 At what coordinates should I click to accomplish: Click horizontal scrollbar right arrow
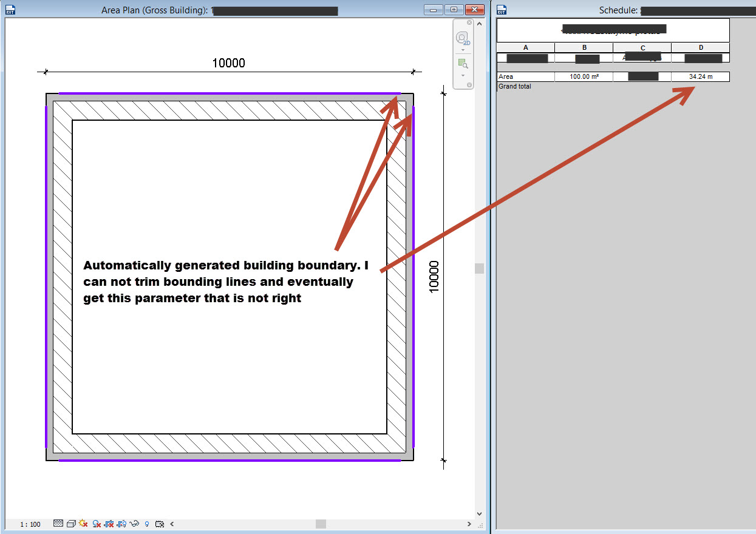tap(469, 524)
